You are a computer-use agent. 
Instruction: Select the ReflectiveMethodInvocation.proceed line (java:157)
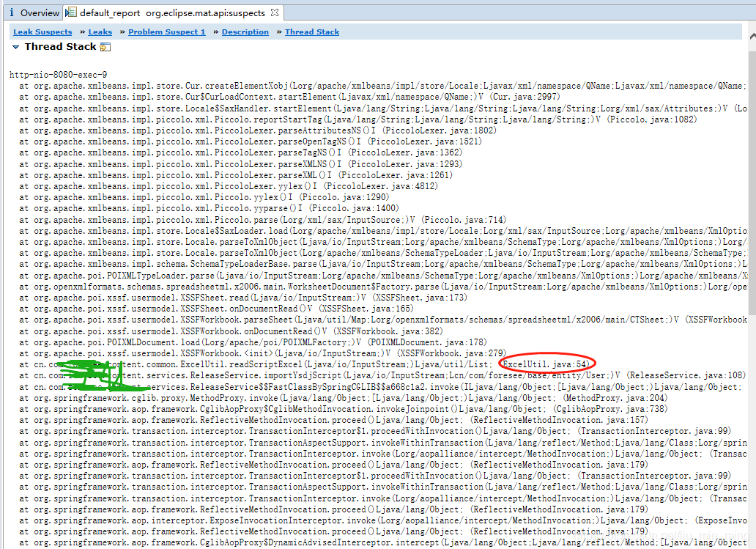click(333, 420)
